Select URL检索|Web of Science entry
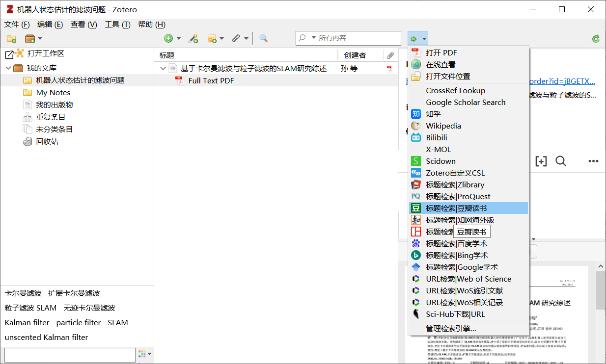This screenshot has width=606, height=364. tap(468, 279)
